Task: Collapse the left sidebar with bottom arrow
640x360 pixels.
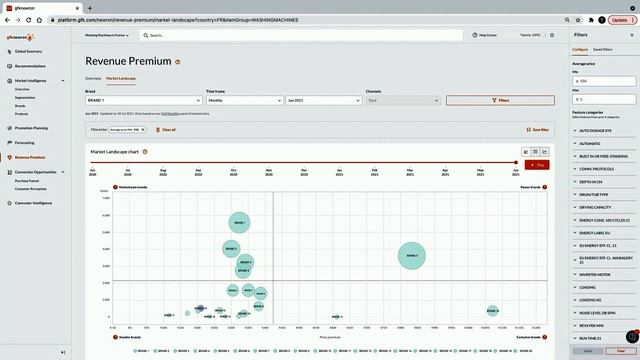Action: [63, 352]
